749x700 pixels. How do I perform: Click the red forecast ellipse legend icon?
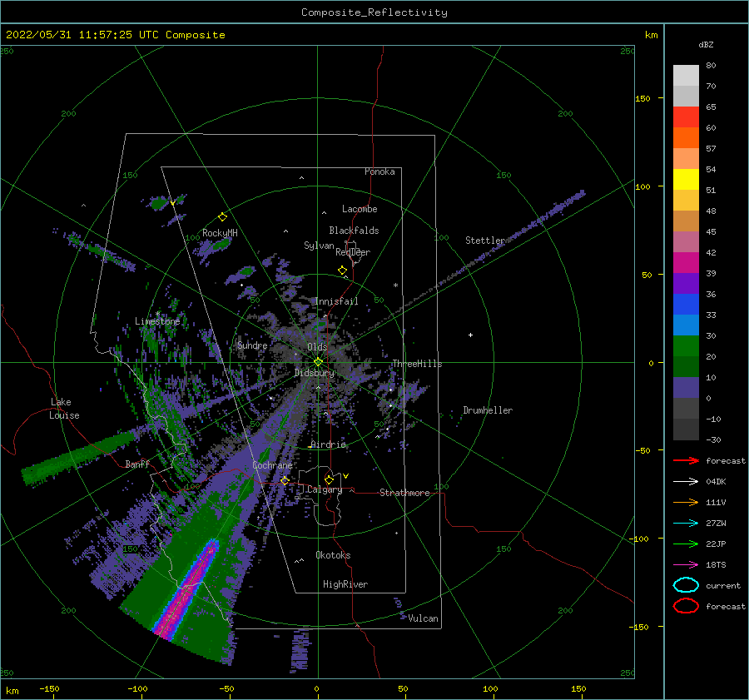tap(686, 606)
